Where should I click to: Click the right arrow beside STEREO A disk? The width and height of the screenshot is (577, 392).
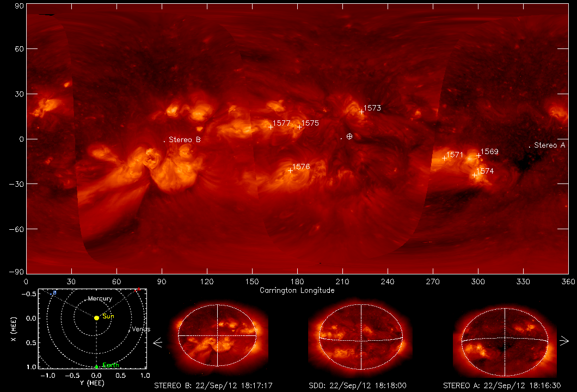point(564,341)
